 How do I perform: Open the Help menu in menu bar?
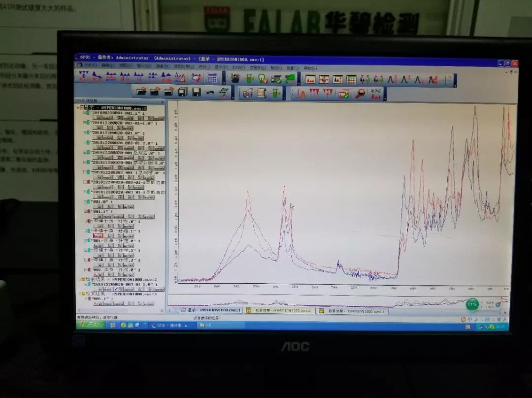(310, 68)
